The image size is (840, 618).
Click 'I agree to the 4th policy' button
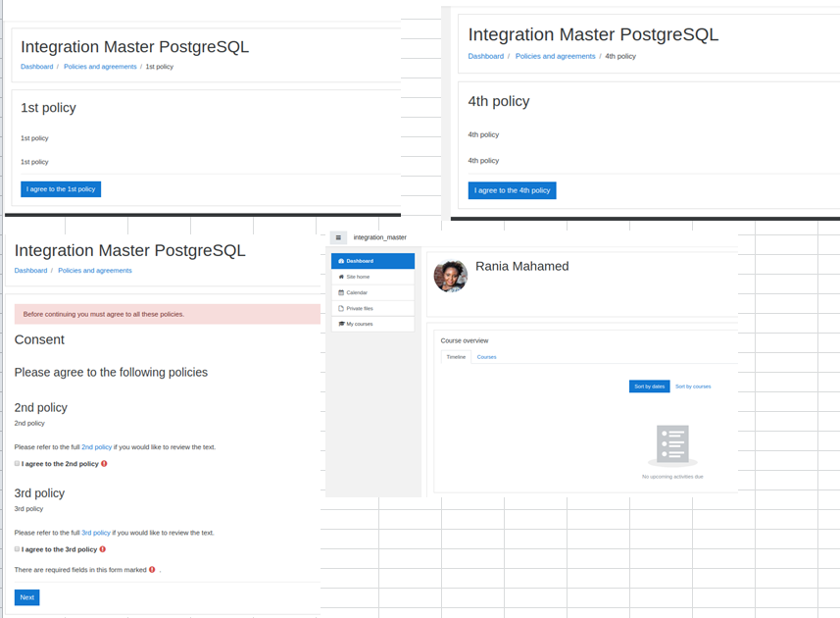(513, 190)
